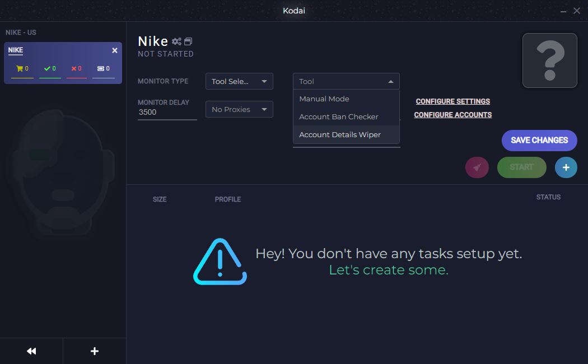The width and height of the screenshot is (588, 364).
Task: Click the red broom clear tasks button
Action: coord(477,167)
